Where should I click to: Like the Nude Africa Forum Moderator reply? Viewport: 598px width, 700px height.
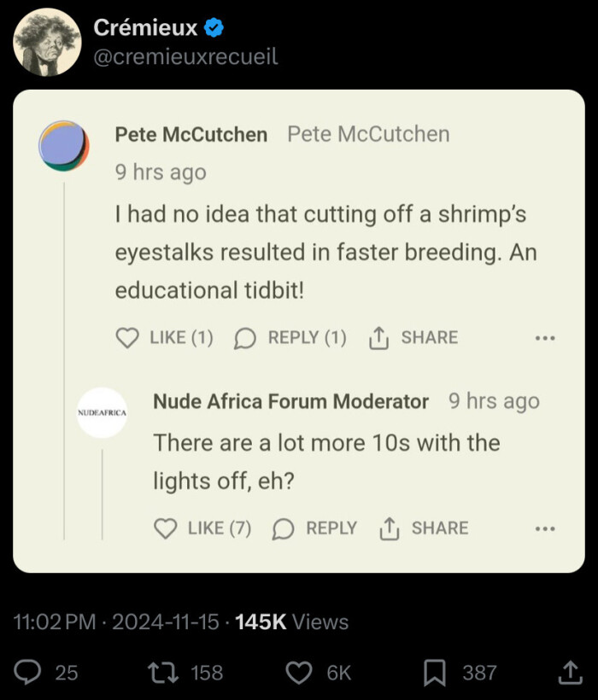click(x=165, y=529)
